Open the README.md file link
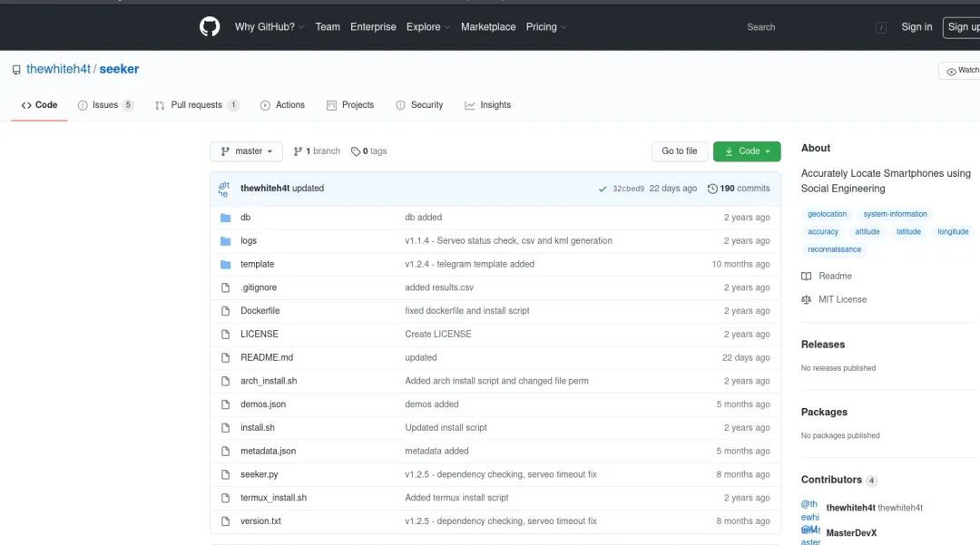 pos(267,357)
